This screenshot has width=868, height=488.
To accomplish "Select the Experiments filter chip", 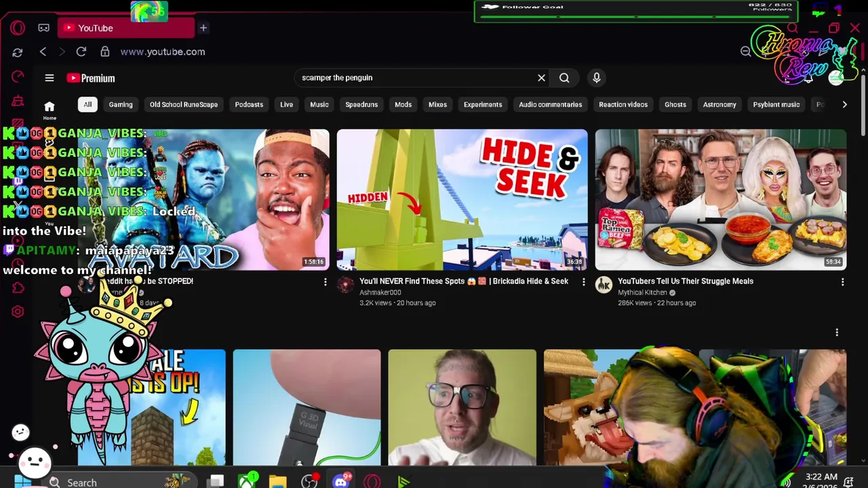I will click(483, 104).
